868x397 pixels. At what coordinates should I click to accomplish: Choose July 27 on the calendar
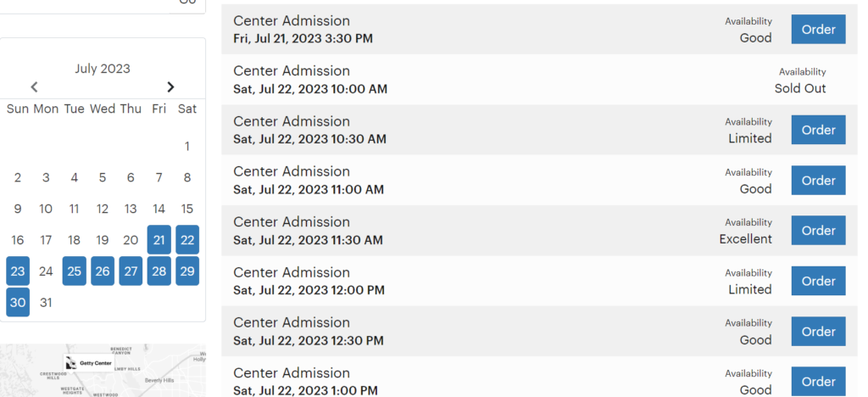(x=131, y=271)
